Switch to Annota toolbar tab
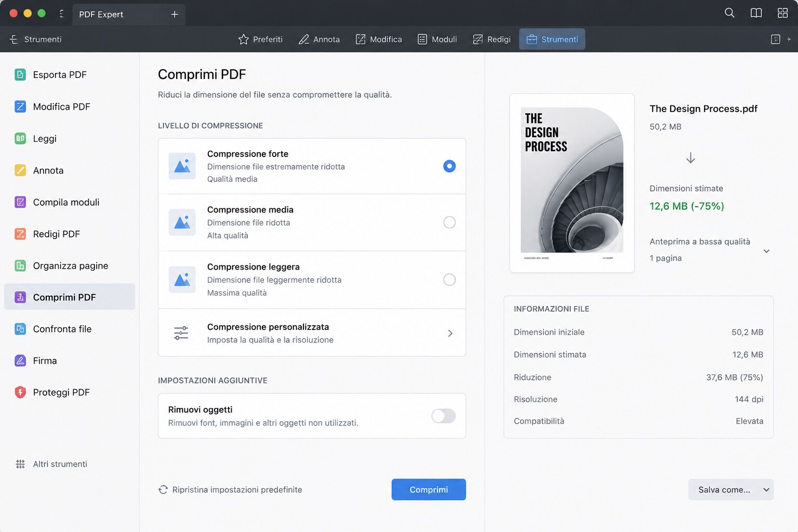 pos(319,39)
